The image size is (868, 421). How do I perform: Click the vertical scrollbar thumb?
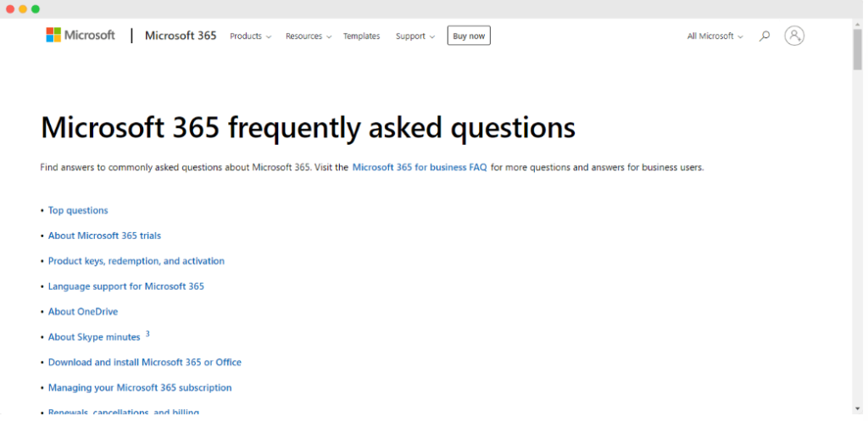[x=858, y=48]
